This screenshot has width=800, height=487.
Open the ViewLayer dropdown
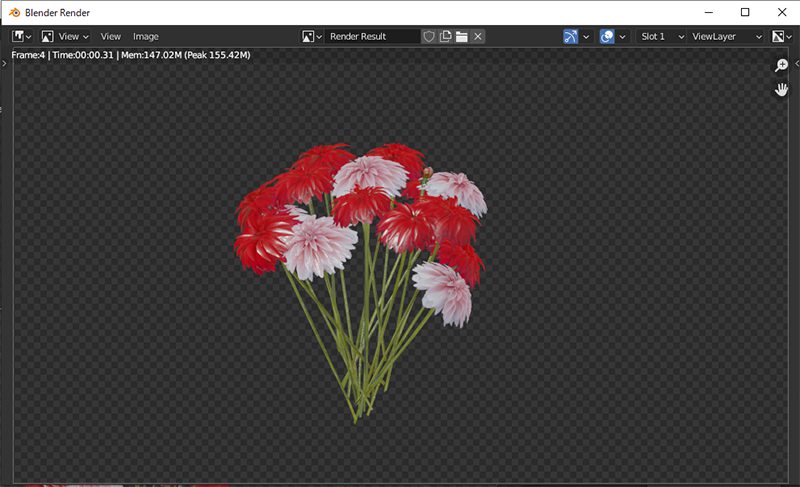pos(727,36)
